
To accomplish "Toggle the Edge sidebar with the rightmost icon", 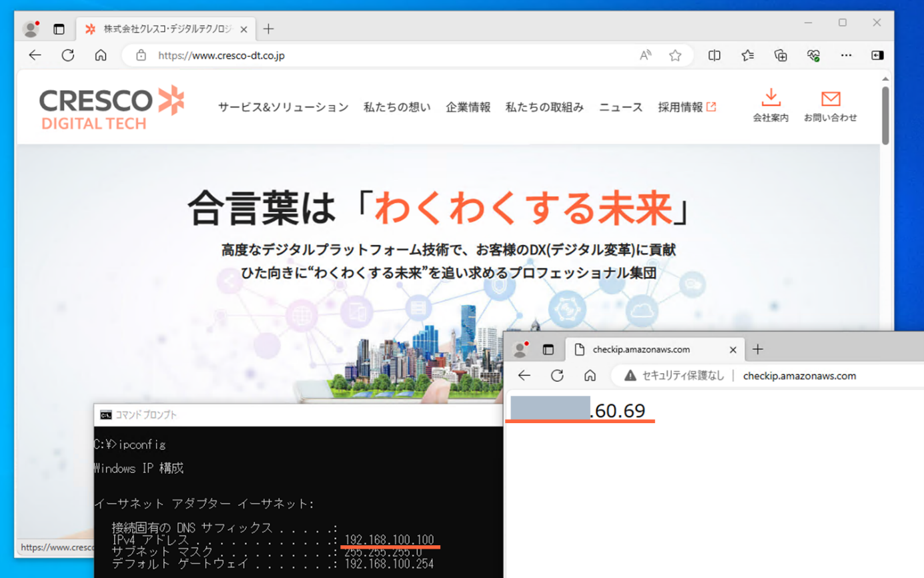I will click(x=877, y=55).
